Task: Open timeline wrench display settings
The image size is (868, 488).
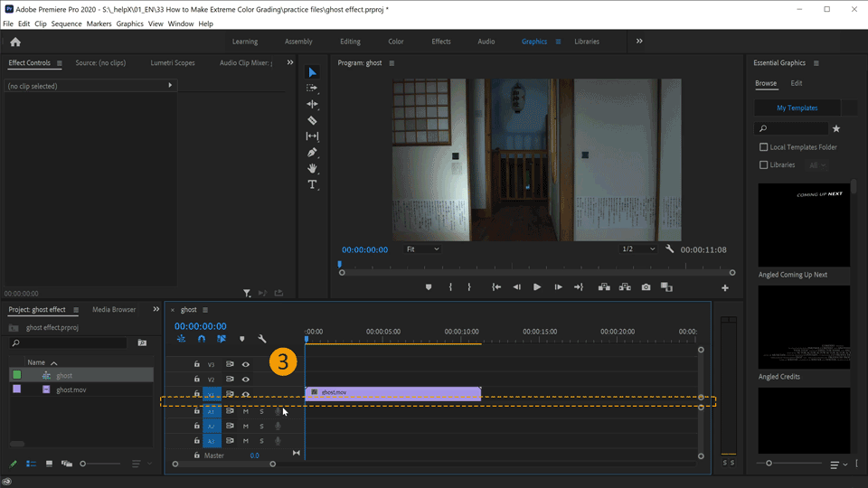Action: point(262,340)
